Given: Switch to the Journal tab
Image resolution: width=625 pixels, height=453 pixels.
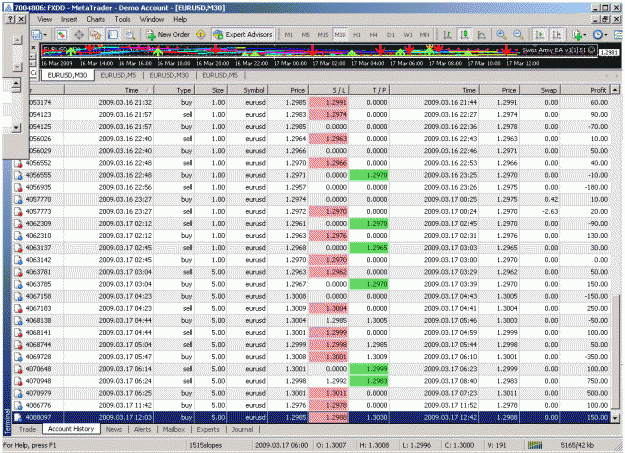Looking at the screenshot, I should point(242,429).
